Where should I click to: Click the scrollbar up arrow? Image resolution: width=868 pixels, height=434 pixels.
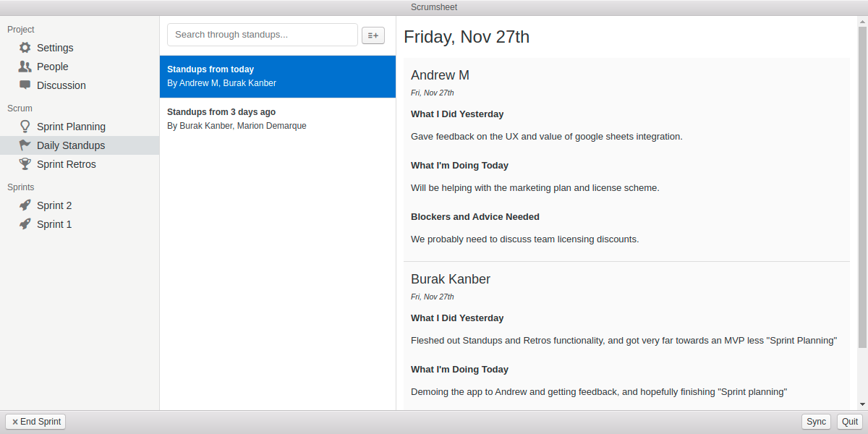[x=862, y=22]
